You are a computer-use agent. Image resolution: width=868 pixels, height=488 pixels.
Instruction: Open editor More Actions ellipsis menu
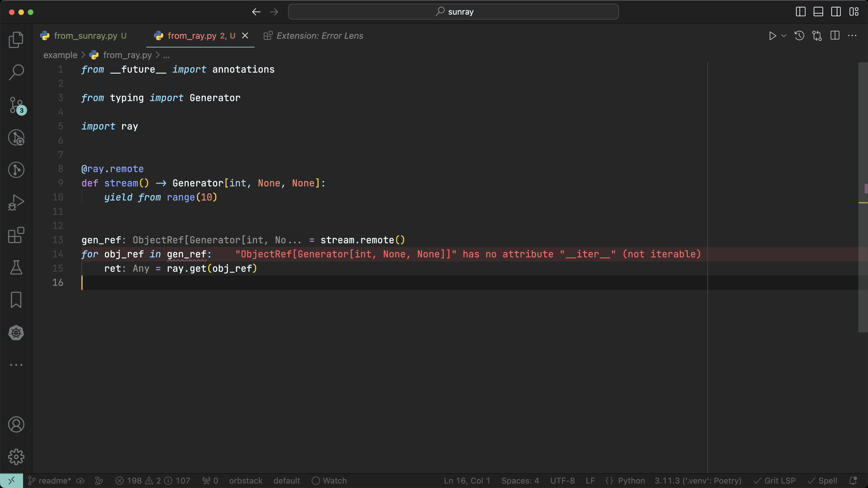[x=852, y=36]
